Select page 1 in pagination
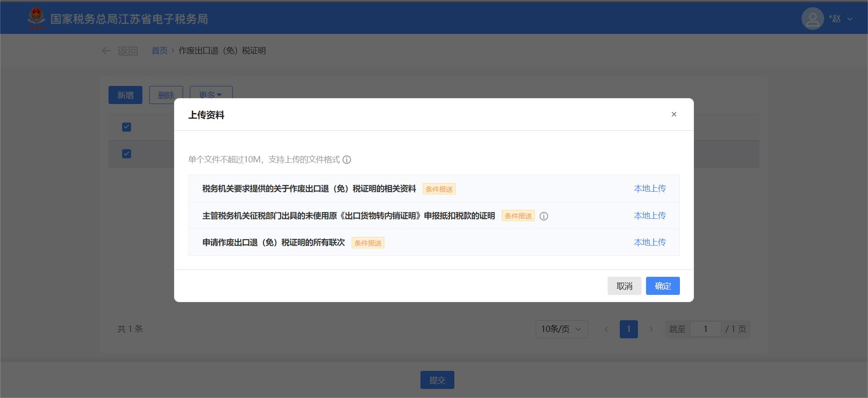This screenshot has height=398, width=868. coord(628,329)
